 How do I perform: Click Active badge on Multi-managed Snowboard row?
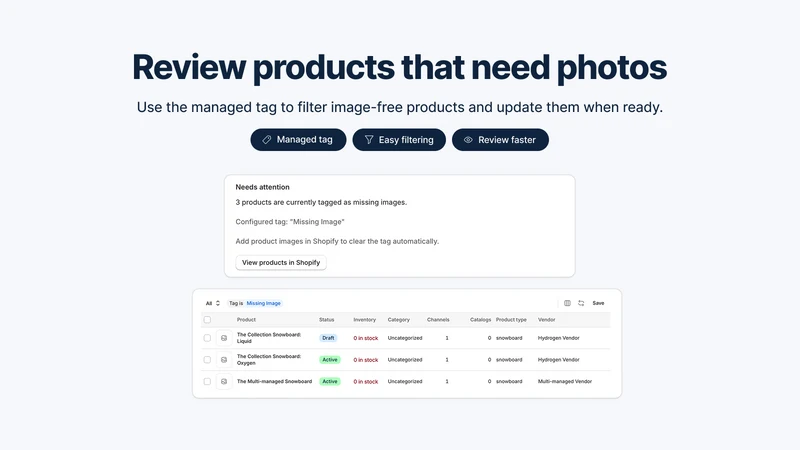pyautogui.click(x=330, y=381)
